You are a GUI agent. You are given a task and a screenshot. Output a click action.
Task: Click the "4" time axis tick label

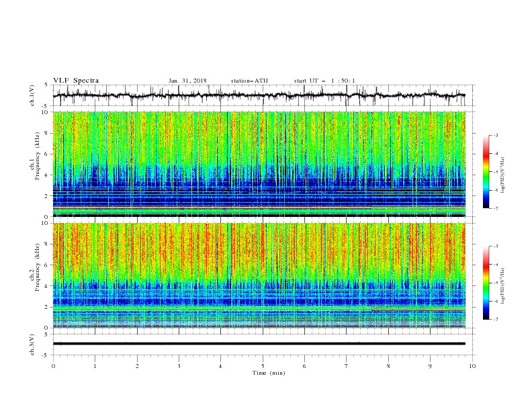[220, 366]
